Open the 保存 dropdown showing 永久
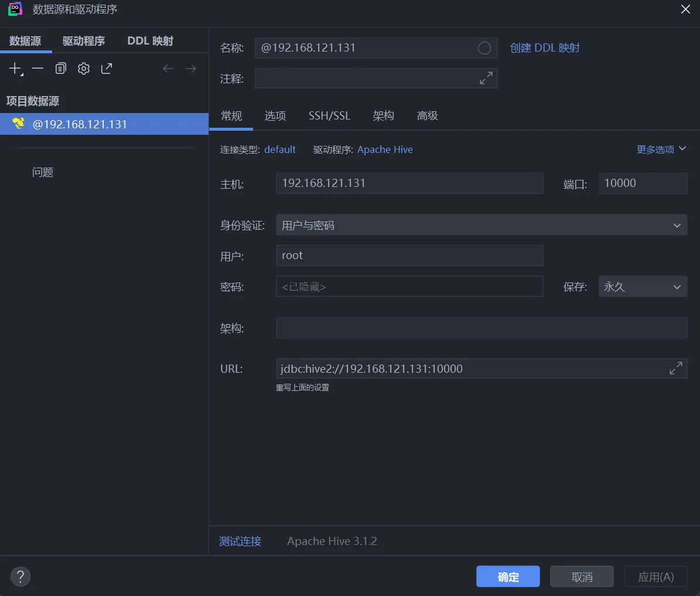Image resolution: width=700 pixels, height=596 pixels. tap(643, 287)
